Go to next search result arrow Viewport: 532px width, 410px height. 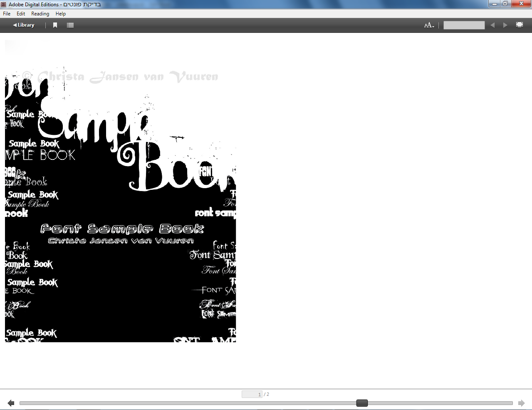click(x=505, y=25)
